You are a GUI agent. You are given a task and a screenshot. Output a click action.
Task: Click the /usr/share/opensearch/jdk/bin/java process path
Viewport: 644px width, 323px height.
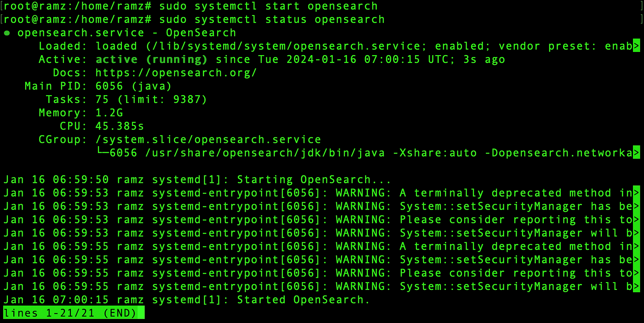click(x=265, y=153)
